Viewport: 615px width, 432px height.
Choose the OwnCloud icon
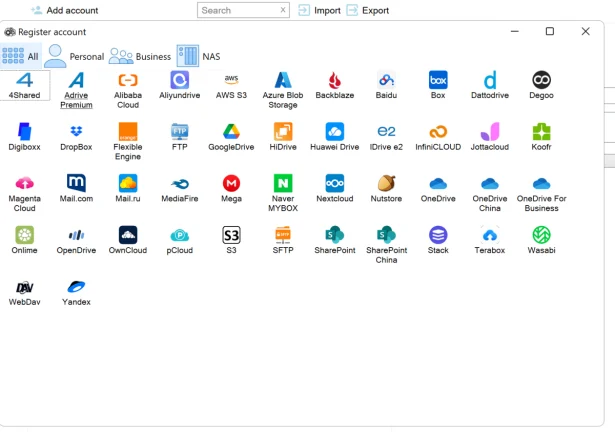(128, 240)
